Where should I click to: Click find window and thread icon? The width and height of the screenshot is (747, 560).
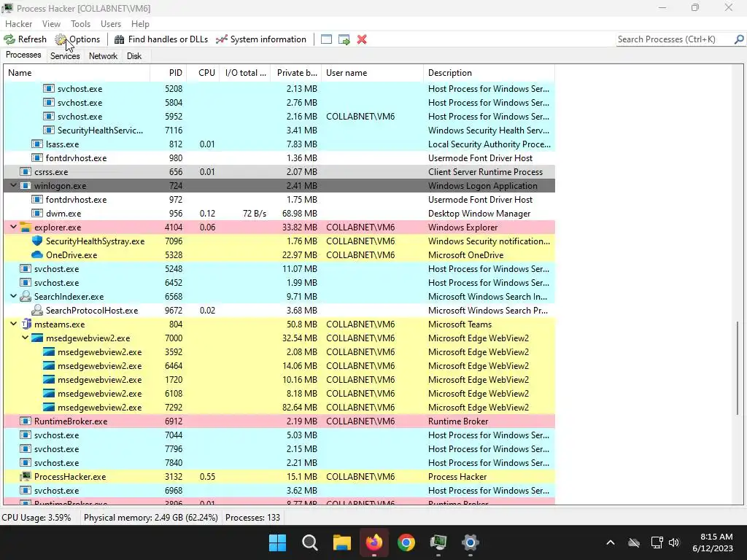344,39
